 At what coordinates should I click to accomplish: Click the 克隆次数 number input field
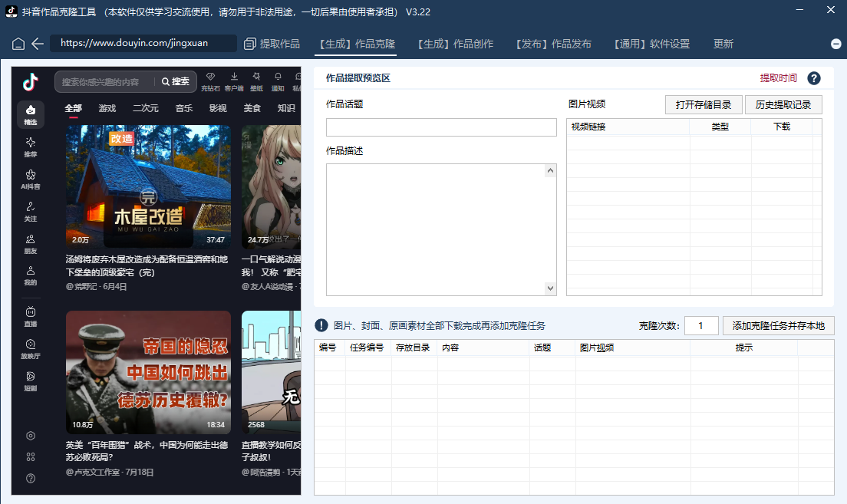(x=700, y=325)
